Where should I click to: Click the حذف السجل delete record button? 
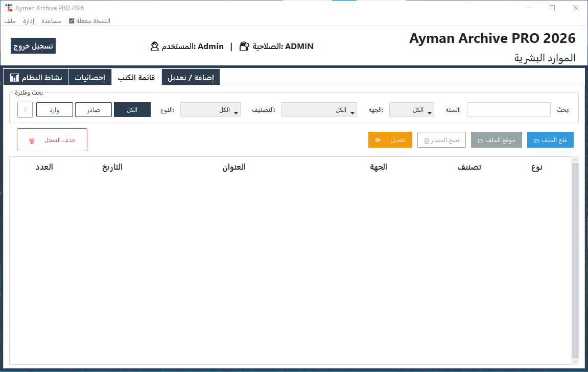(x=52, y=140)
